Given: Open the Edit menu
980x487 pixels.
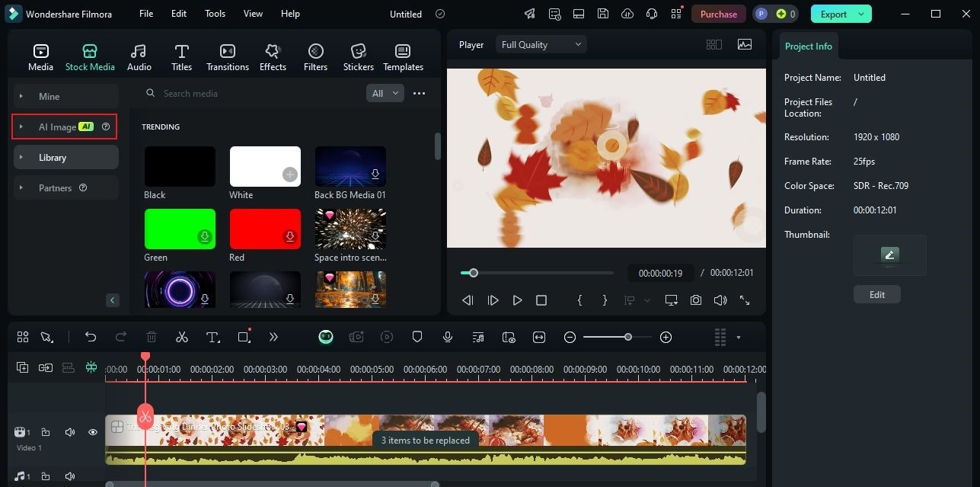Looking at the screenshot, I should click(x=179, y=14).
